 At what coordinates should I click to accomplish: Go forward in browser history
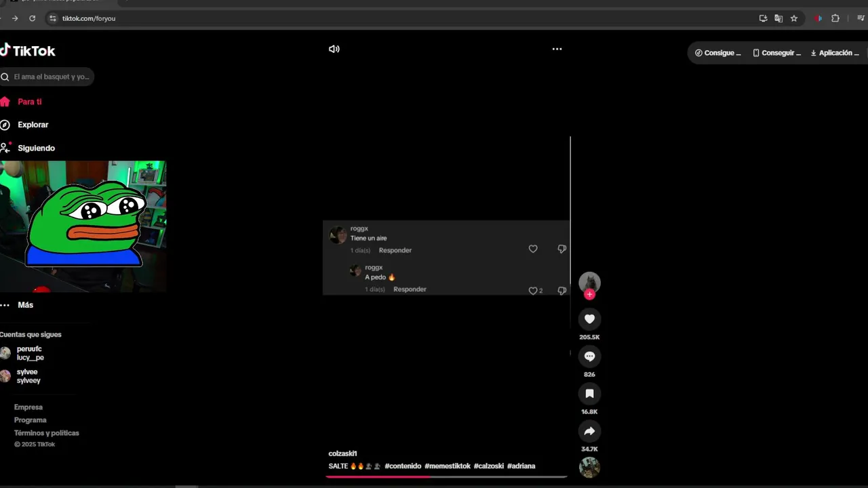point(15,18)
